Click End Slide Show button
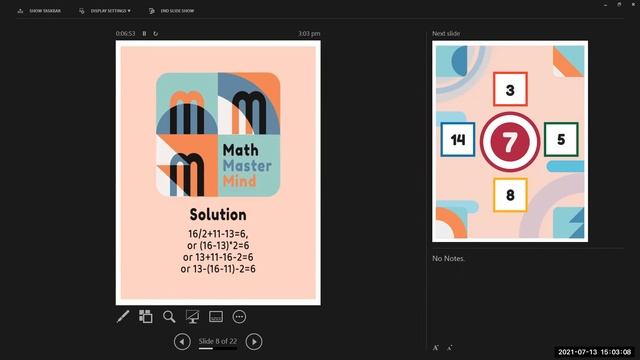The image size is (640, 360). (172, 11)
